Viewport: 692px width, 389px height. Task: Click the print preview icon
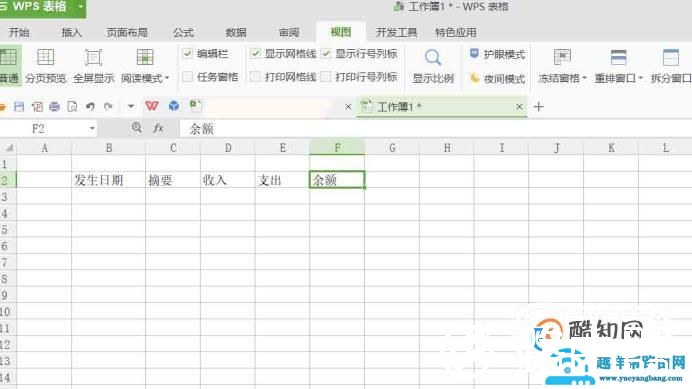click(72, 106)
